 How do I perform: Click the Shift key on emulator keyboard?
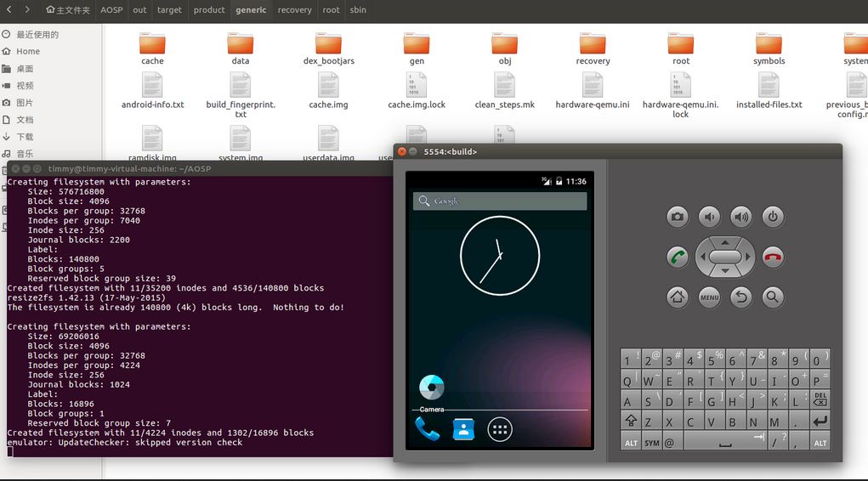click(x=631, y=422)
